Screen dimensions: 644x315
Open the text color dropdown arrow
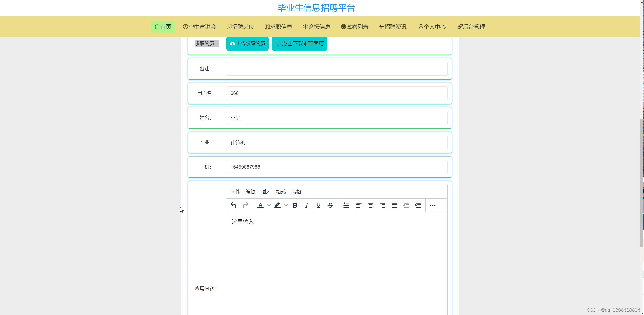268,205
